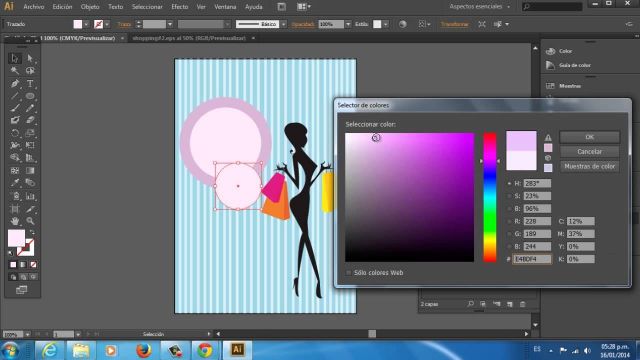This screenshot has height=360, width=640.
Task: Open the Archivo menu
Action: tap(33, 7)
